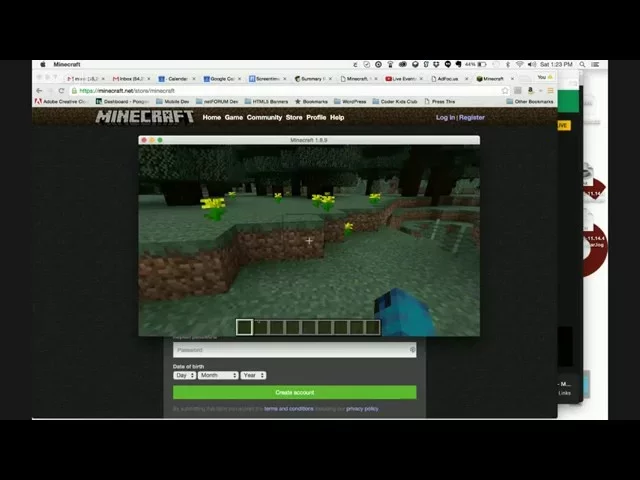Screen dimensions: 640x480
Task: Click the Register link
Action: pos(471,117)
